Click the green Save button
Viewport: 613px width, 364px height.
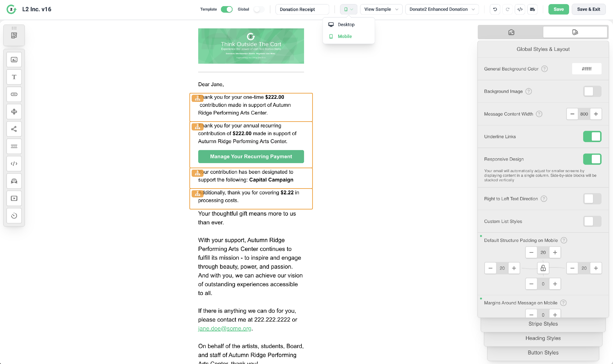point(558,9)
